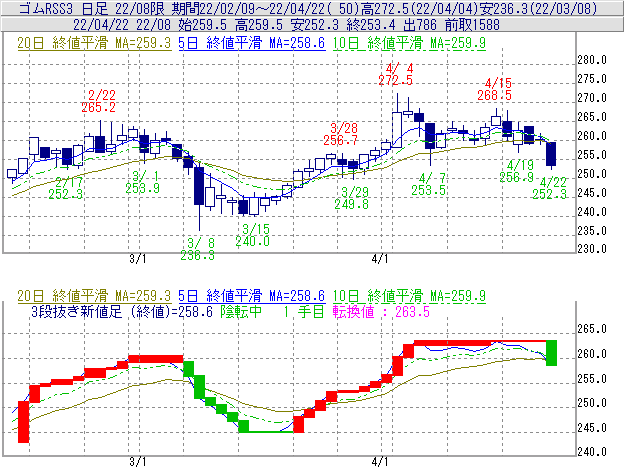This screenshot has height=475, width=624.
Task: Click 260.0 axis label on upper chart
Action: point(592,136)
